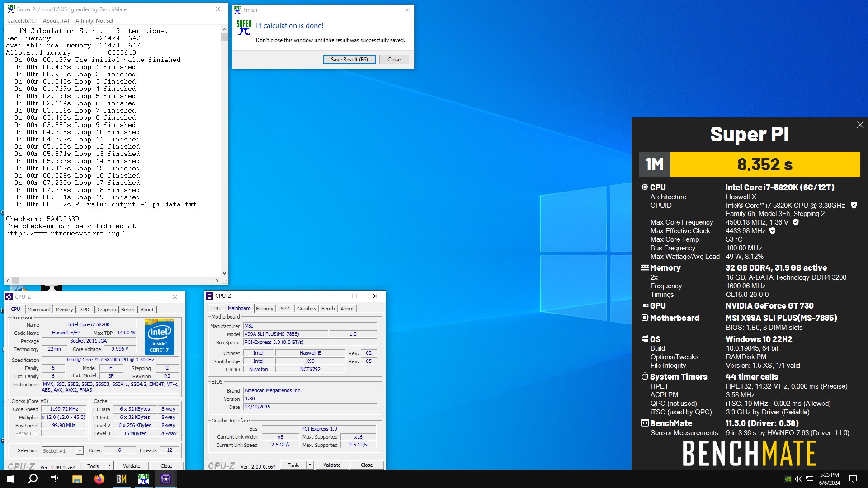Image resolution: width=868 pixels, height=488 pixels.
Task: Click scroll down arrow in Super PI log
Action: click(x=224, y=273)
